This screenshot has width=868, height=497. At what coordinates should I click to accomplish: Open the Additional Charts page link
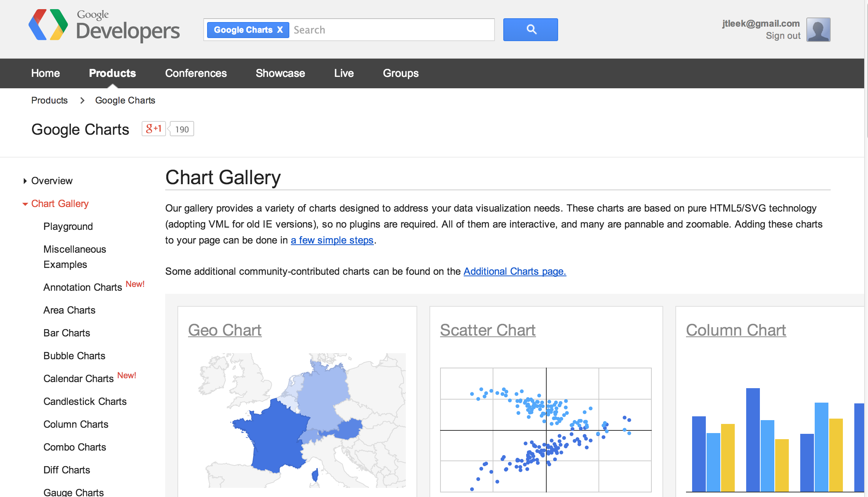pos(514,271)
